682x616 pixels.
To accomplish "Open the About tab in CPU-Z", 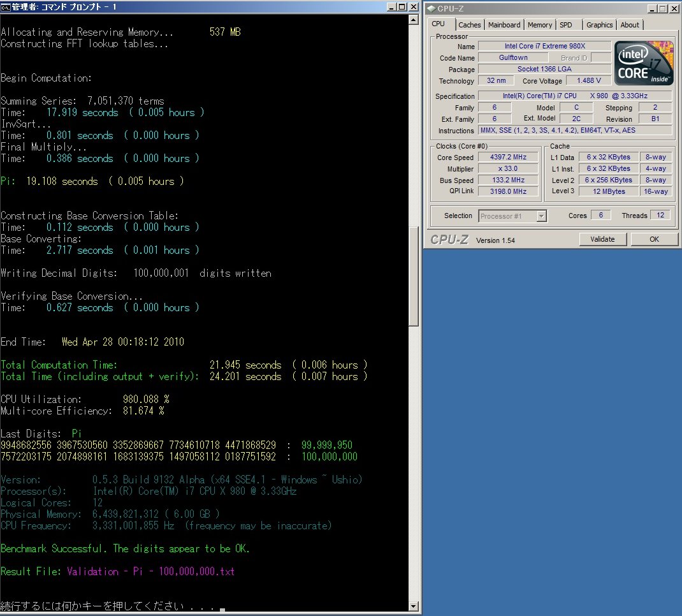I will click(x=630, y=25).
